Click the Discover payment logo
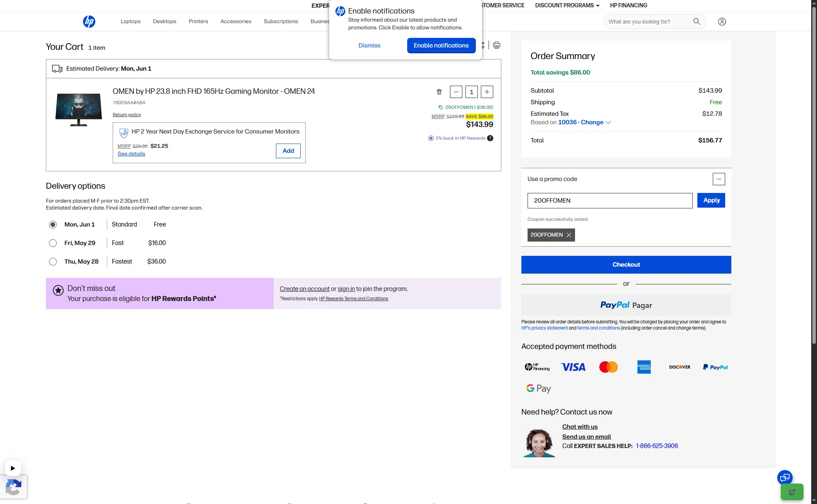817x504 pixels. coord(680,367)
